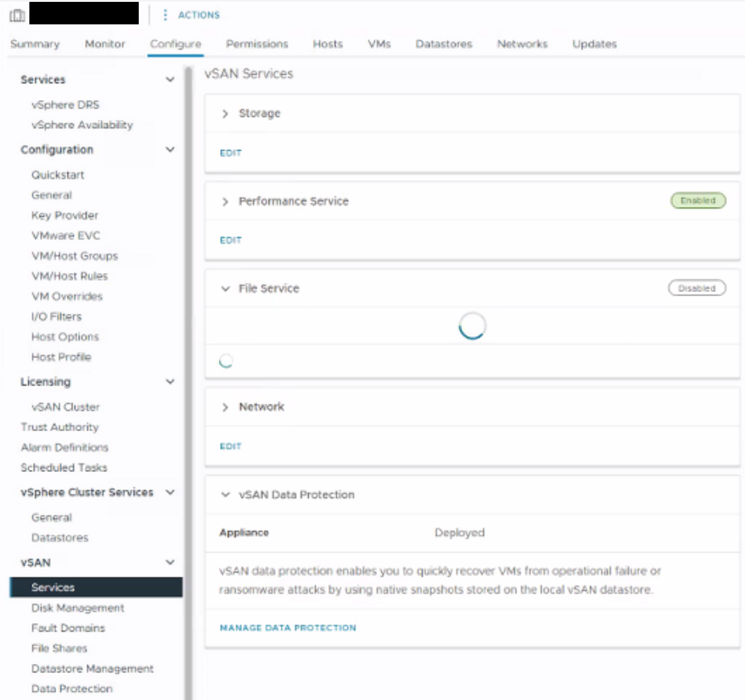The height and width of the screenshot is (700, 745).
Task: Open vSAN Disk Management
Action: pos(77,607)
